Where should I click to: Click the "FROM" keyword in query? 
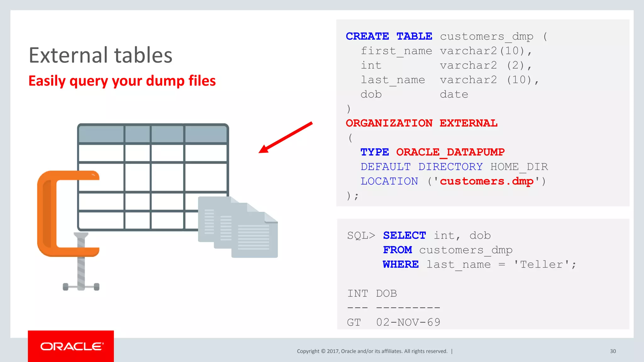point(397,250)
